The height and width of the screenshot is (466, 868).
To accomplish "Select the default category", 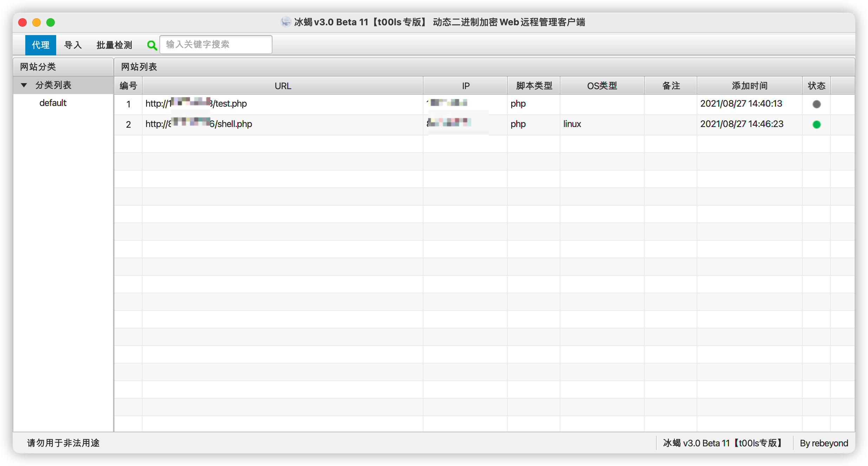I will (53, 103).
